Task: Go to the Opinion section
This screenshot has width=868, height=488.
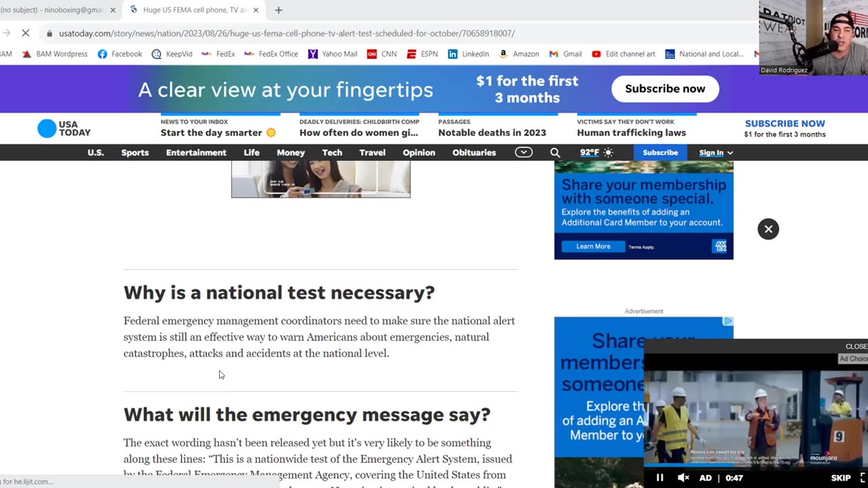Action: 419,152
